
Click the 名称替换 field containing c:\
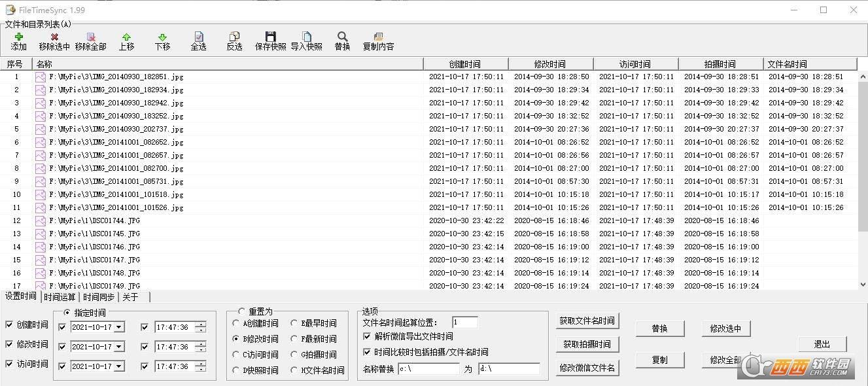pos(429,369)
